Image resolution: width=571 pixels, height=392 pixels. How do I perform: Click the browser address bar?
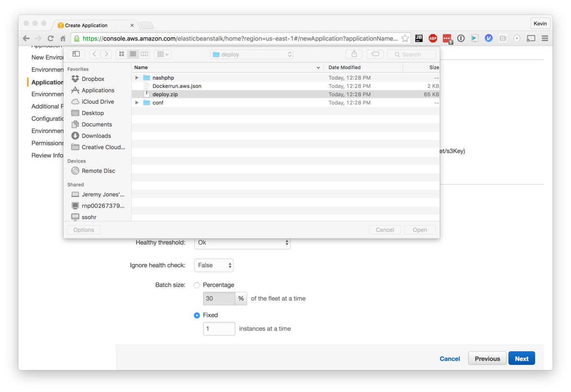click(x=241, y=38)
